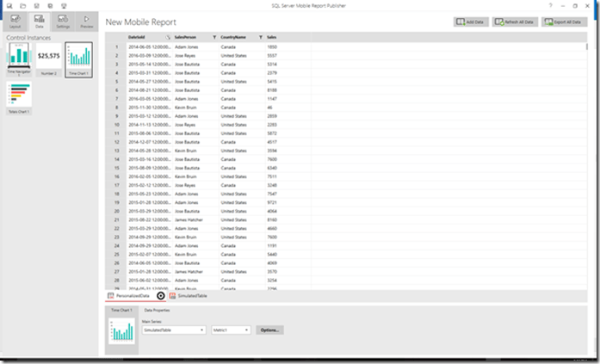The image size is (600, 364).
Task: Select the Totals Chart 1 control thumbnail
Action: 18,98
